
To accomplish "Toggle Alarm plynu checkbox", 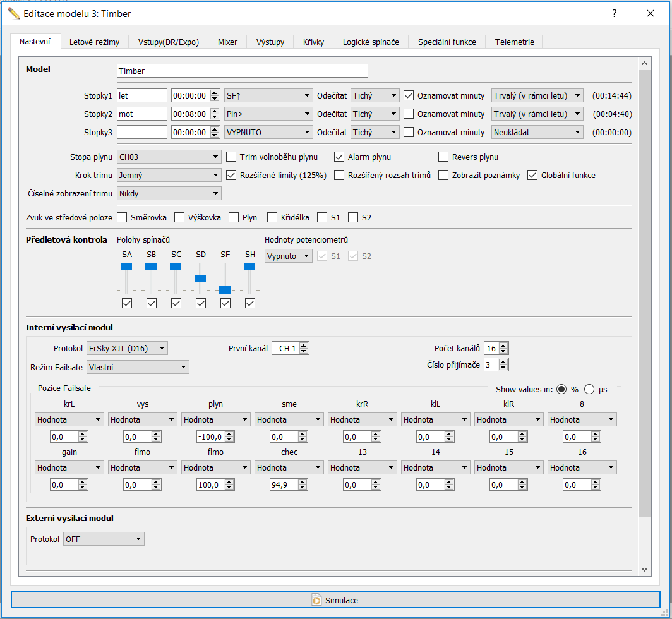I will [340, 157].
